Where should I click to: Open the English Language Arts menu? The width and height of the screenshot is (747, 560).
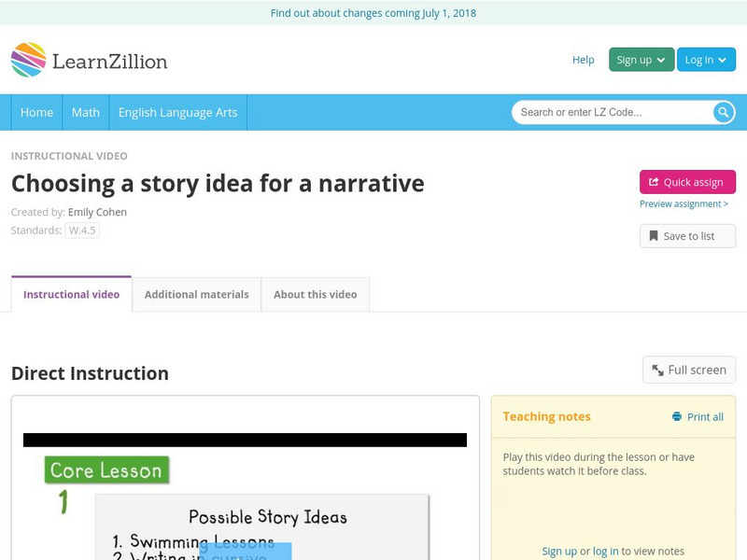177,112
